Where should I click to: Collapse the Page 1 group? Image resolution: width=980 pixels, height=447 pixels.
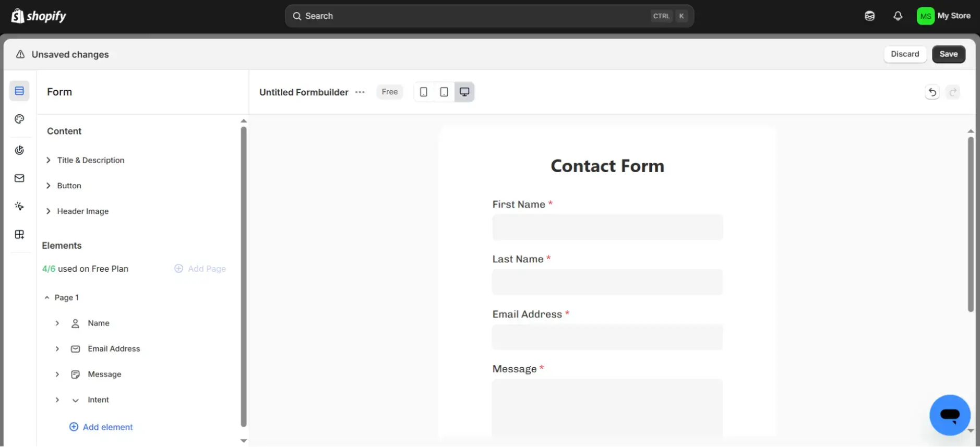47,298
